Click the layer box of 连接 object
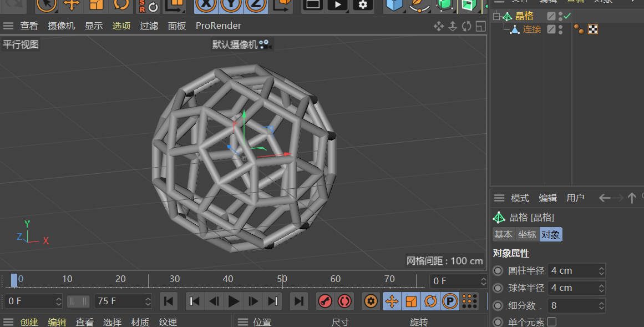This screenshot has height=327, width=644. tap(551, 29)
